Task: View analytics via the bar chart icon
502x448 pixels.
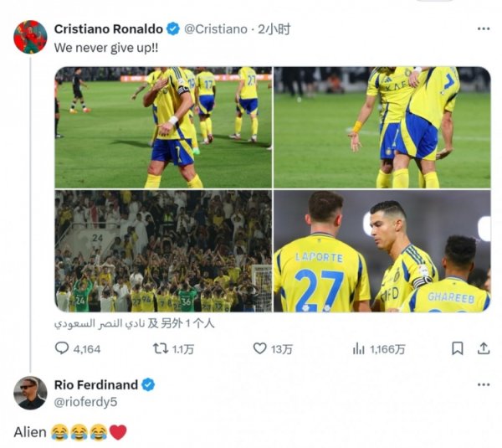Action: pyautogui.click(x=359, y=348)
